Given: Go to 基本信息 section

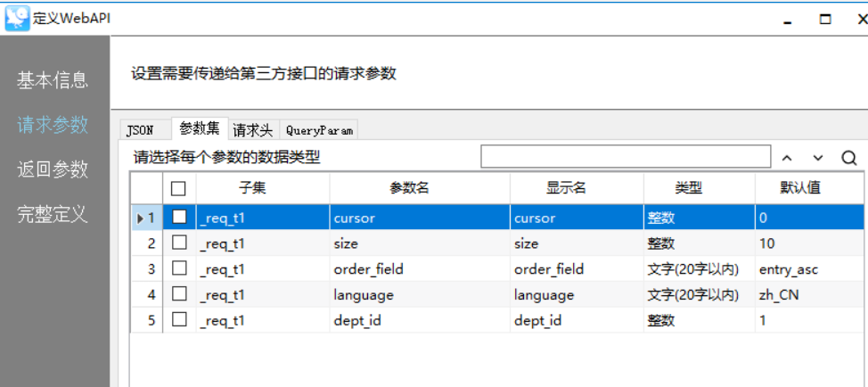Looking at the screenshot, I should [53, 80].
